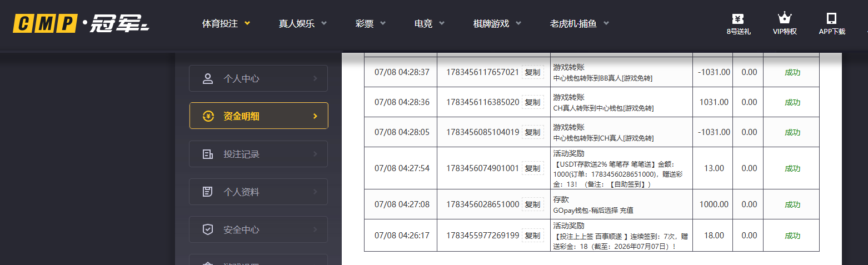The image size is (868, 265).
Task: Click the 1000.00 deposit amount
Action: pyautogui.click(x=714, y=204)
